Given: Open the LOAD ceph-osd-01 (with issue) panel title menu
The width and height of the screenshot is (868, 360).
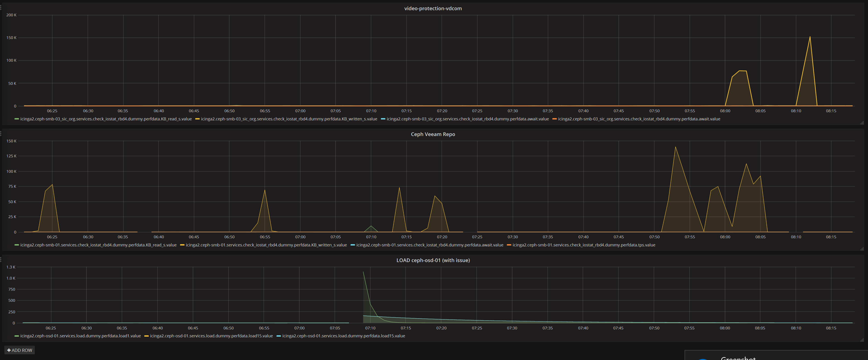Looking at the screenshot, I should (x=433, y=260).
